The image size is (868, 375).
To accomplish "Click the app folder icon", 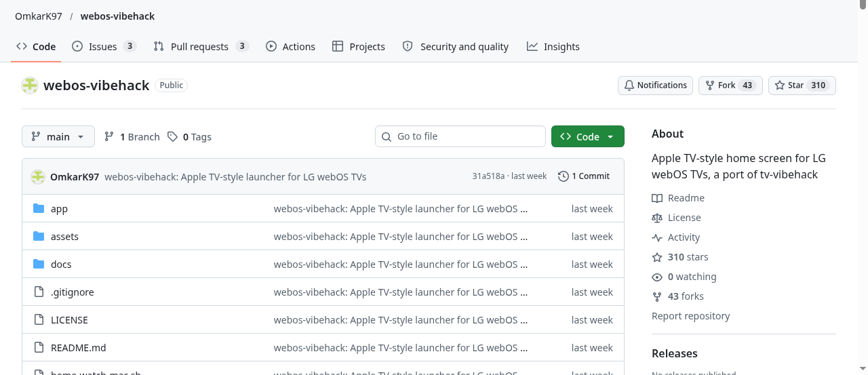I will [x=39, y=208].
